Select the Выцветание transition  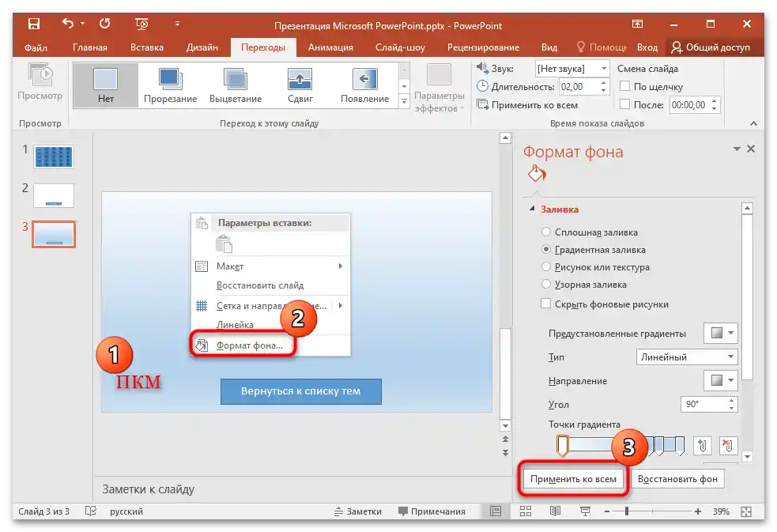coord(236,85)
